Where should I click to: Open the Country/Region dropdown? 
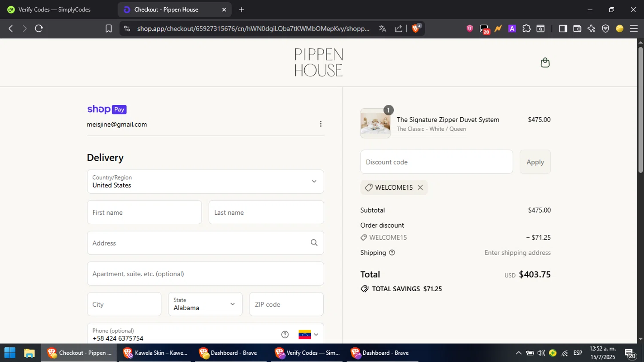click(205, 182)
